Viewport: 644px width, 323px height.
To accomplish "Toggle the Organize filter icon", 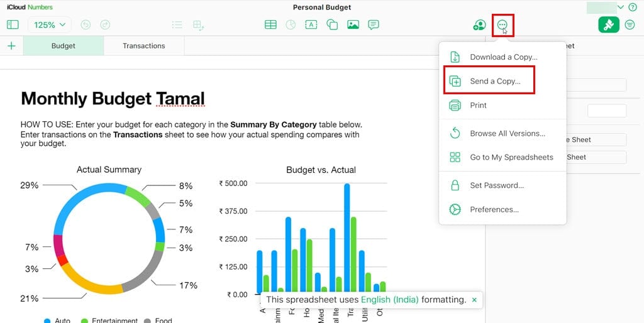I will (x=630, y=25).
